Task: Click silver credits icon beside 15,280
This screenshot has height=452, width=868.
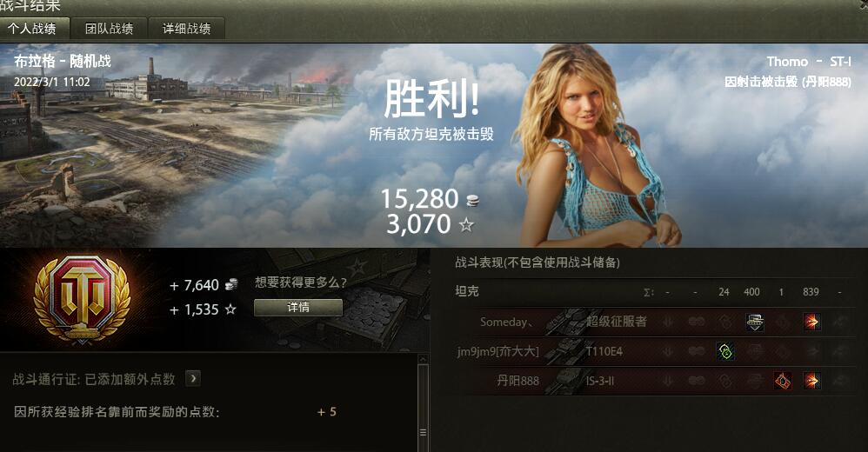Action: click(472, 200)
